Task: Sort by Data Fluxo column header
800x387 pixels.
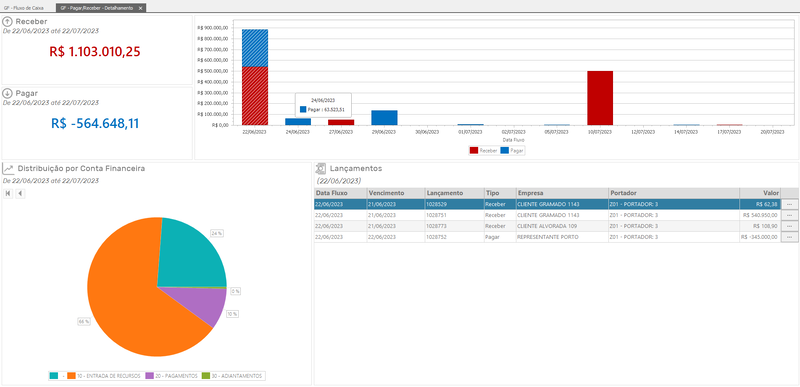Action: pyautogui.click(x=340, y=193)
